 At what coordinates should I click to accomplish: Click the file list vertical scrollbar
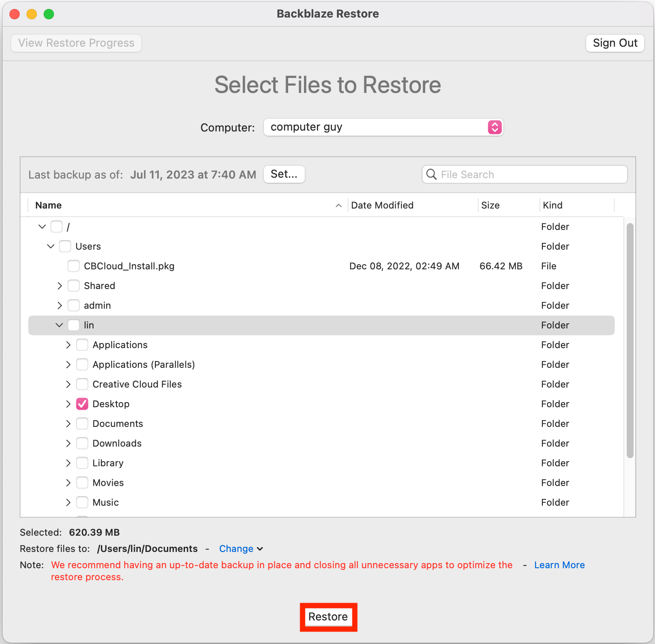click(630, 340)
